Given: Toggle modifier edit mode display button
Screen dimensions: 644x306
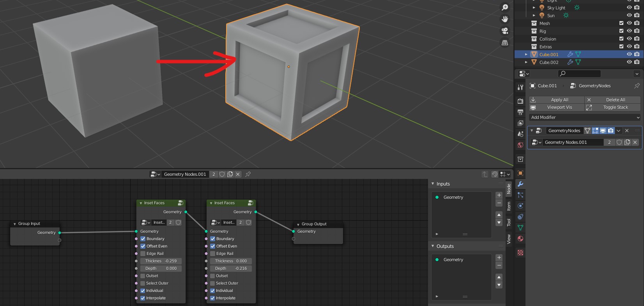Looking at the screenshot, I should tap(595, 131).
